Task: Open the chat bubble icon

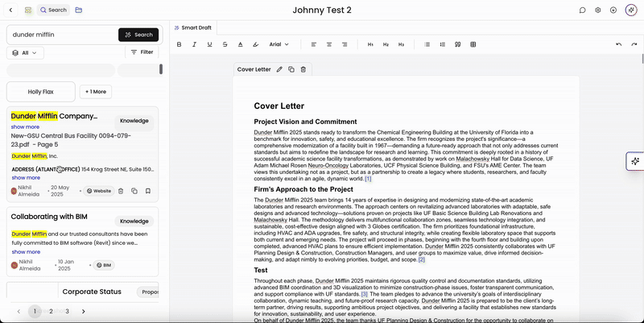Action: coord(582,10)
